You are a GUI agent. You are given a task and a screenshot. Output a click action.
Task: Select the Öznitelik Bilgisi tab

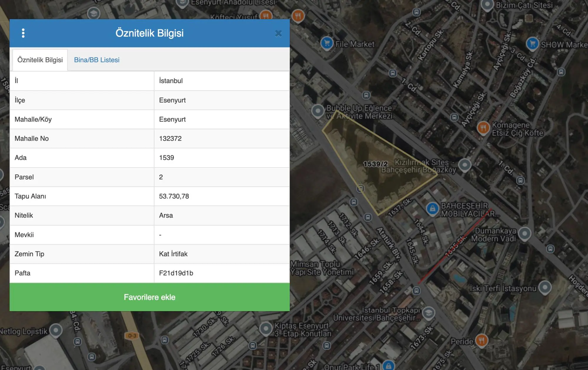click(40, 60)
